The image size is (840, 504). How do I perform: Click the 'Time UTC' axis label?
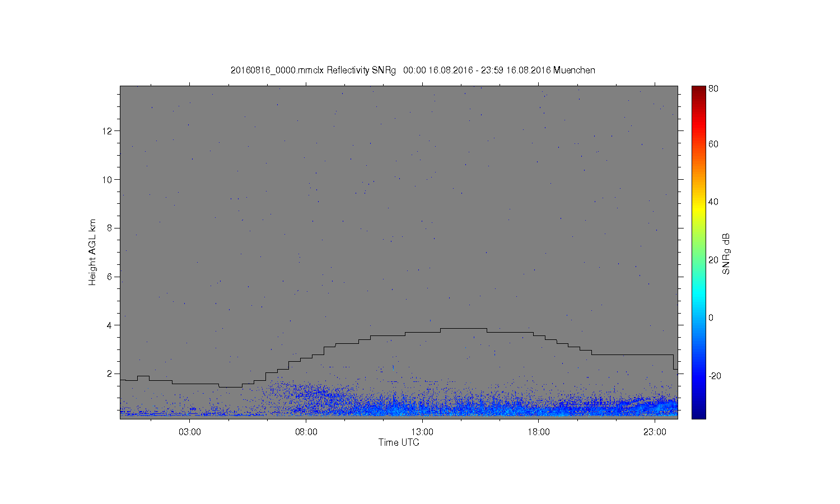tap(399, 442)
